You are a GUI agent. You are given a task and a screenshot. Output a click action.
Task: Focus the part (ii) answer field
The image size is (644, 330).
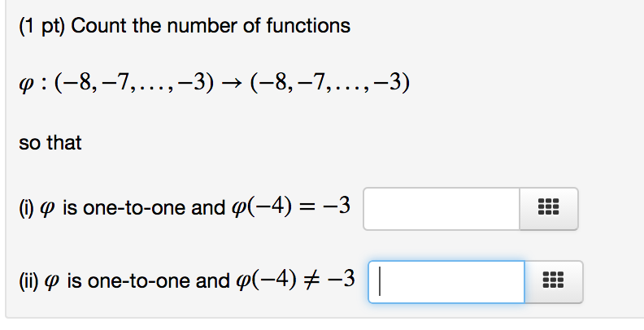pos(446,282)
